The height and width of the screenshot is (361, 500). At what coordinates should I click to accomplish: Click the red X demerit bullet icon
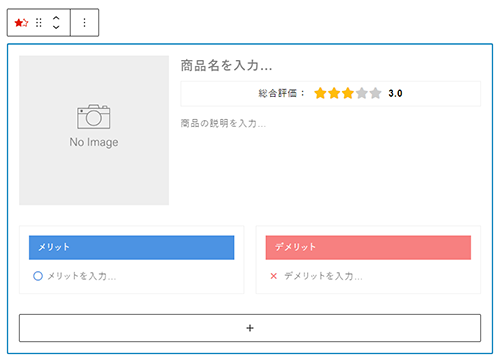(274, 276)
